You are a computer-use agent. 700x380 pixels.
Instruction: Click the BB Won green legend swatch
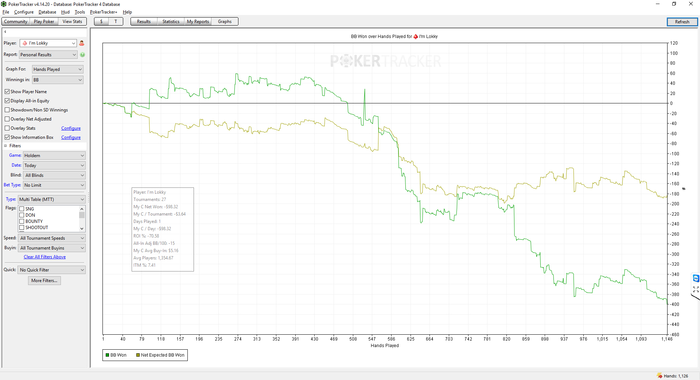click(x=107, y=355)
